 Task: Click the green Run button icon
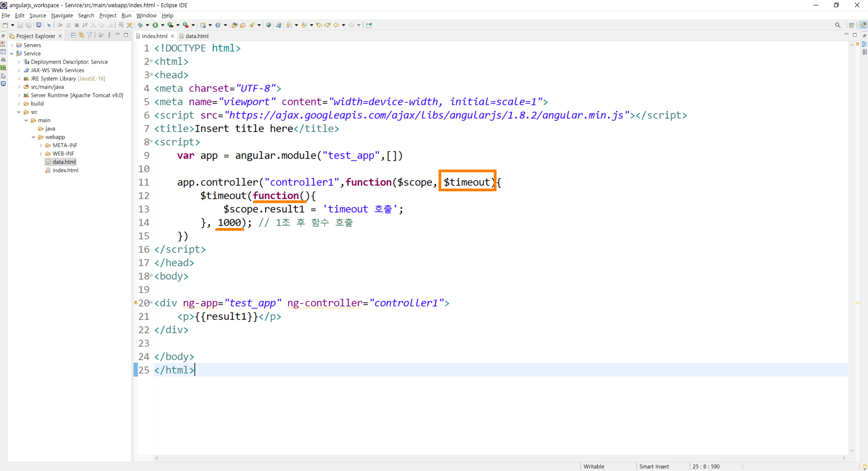click(155, 25)
